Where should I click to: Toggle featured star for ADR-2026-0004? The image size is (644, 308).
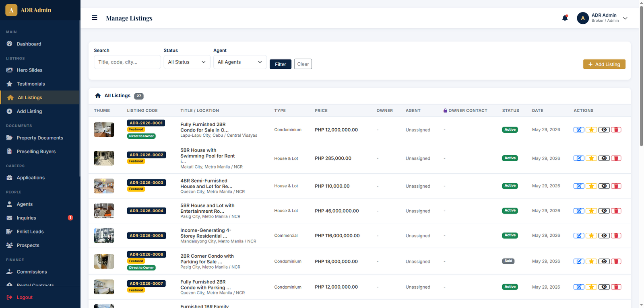591,211
